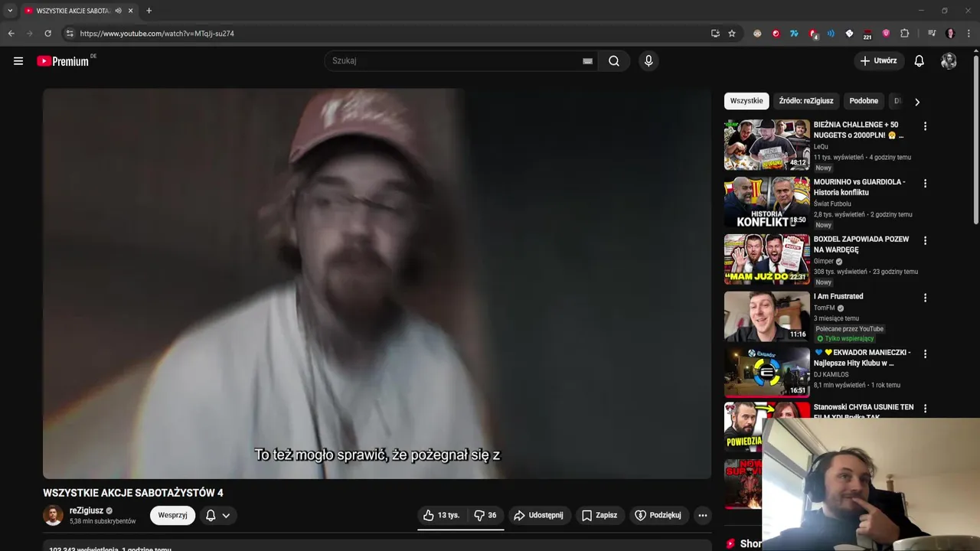View site information icon in address bar
The width and height of the screenshot is (980, 551).
pyautogui.click(x=70, y=34)
